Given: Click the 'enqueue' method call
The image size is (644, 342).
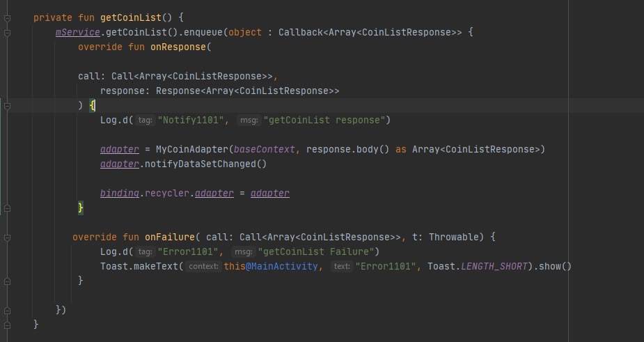Looking at the screenshot, I should tap(203, 33).
